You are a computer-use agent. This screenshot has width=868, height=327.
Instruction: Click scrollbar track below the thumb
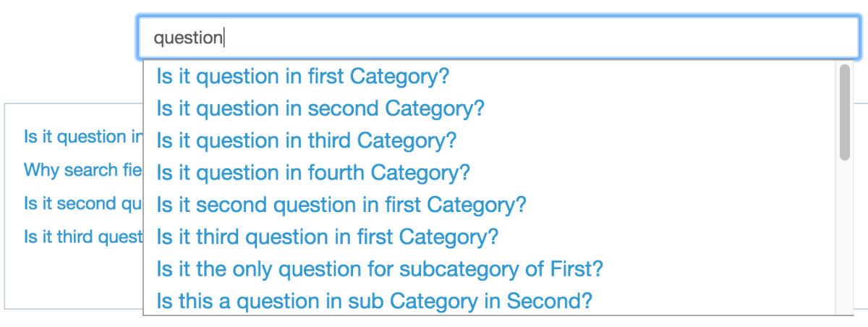[844, 239]
